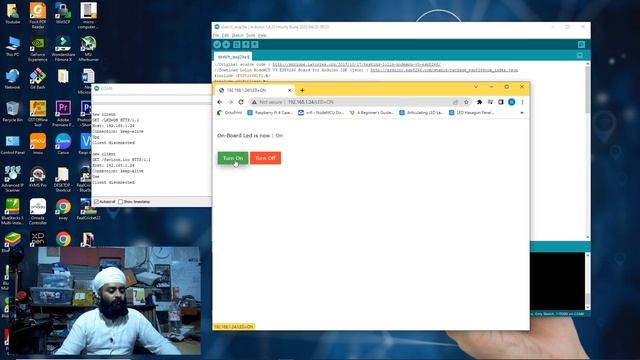Image resolution: width=640 pixels, height=360 pixels.
Task: Select the sketch tab in Arduino IDE
Action: [233, 57]
